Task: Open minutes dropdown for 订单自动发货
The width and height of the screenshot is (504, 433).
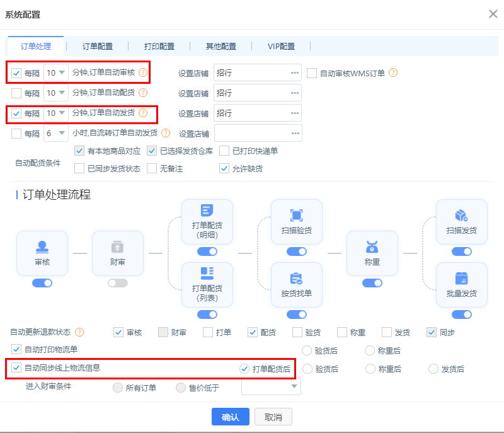Action: click(56, 113)
